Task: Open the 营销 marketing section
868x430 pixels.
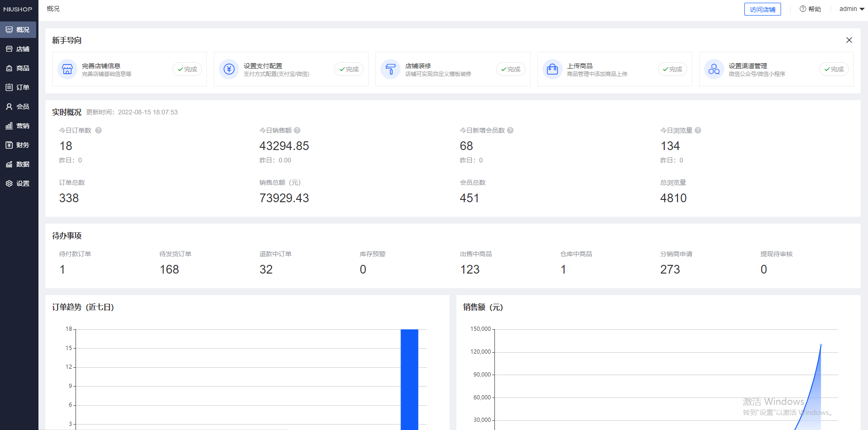Action: tap(18, 126)
